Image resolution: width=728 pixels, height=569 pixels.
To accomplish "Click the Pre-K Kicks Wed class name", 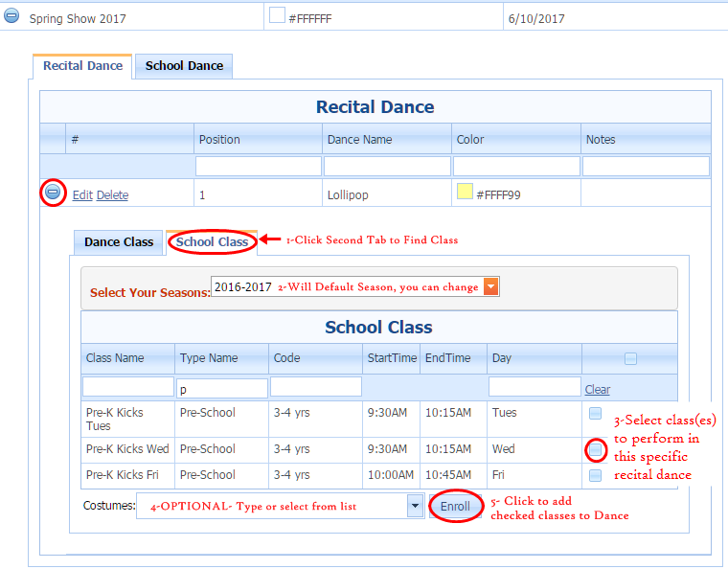I will (127, 449).
